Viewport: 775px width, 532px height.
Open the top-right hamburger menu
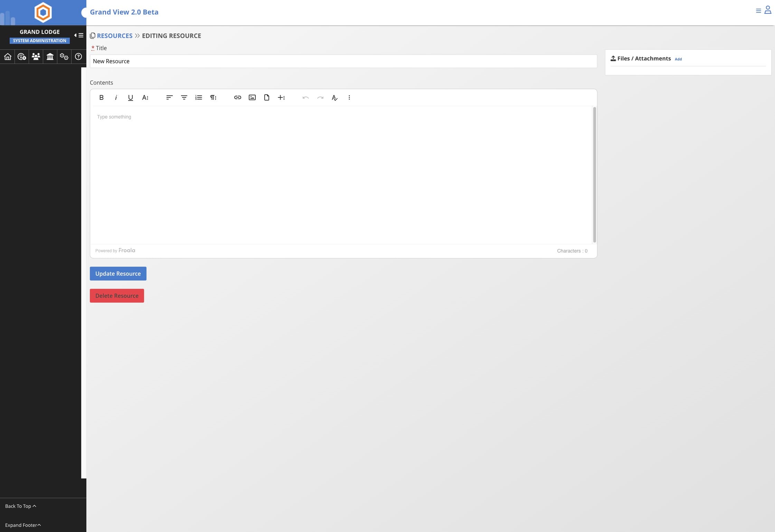click(x=758, y=11)
